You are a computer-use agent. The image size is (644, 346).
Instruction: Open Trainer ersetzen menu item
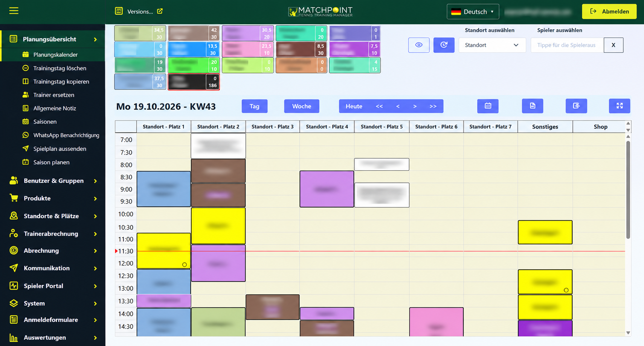[x=54, y=95]
